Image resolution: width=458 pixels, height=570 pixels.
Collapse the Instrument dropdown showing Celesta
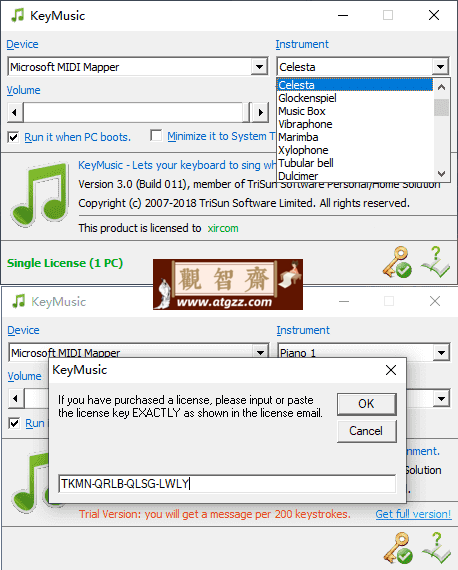point(440,67)
